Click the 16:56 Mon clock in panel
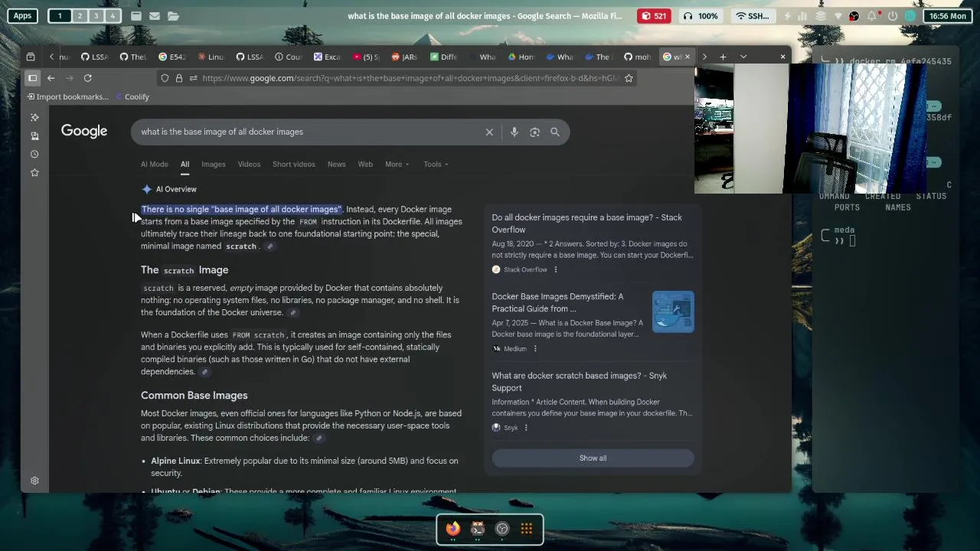This screenshot has height=551, width=980. [946, 15]
